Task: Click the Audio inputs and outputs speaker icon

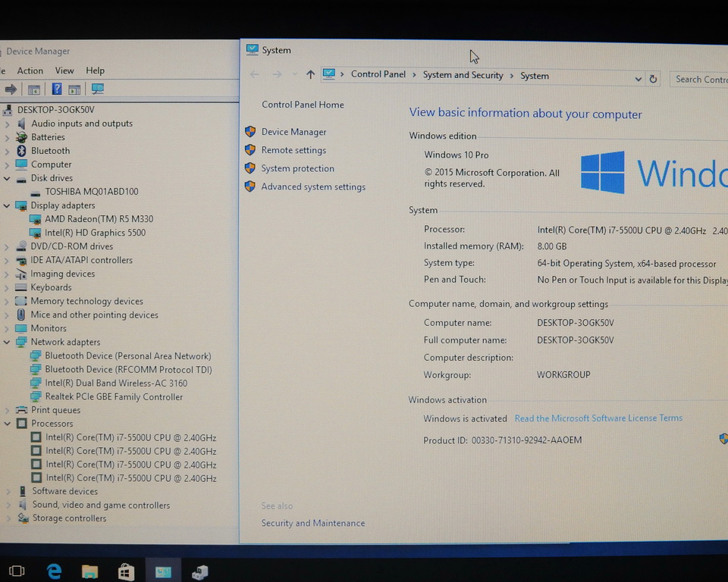Action: click(21, 124)
